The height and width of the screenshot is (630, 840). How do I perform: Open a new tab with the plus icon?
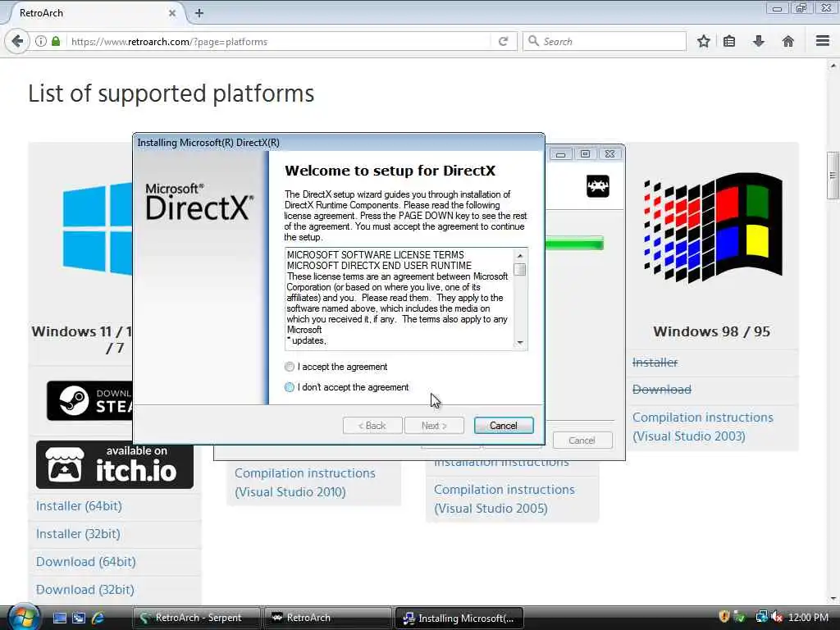[x=199, y=13]
